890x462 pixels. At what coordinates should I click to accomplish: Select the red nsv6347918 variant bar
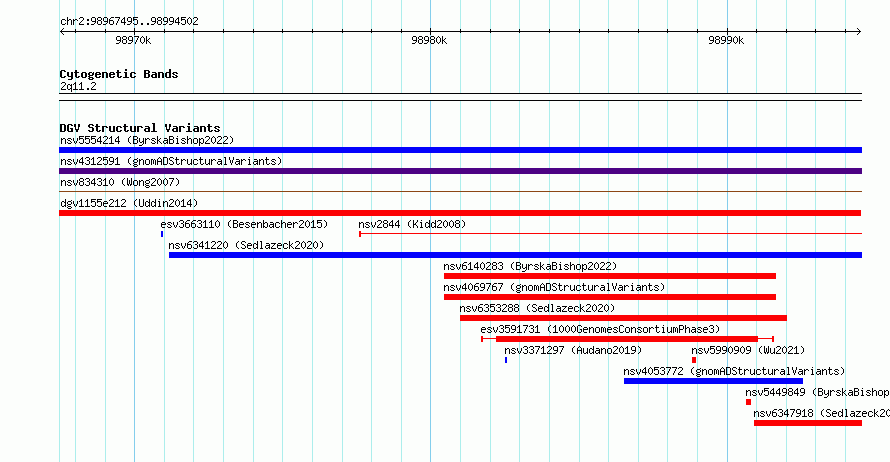[808, 423]
